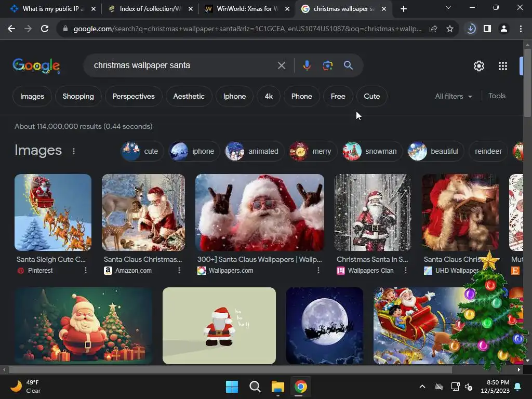Start voice search with microphone icon
This screenshot has width=532, height=399.
coord(307,65)
